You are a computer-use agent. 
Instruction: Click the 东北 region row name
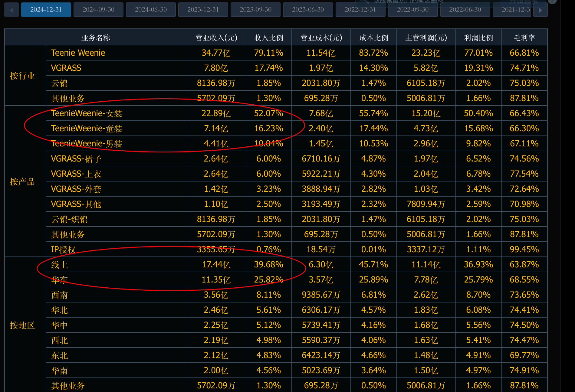[59, 355]
